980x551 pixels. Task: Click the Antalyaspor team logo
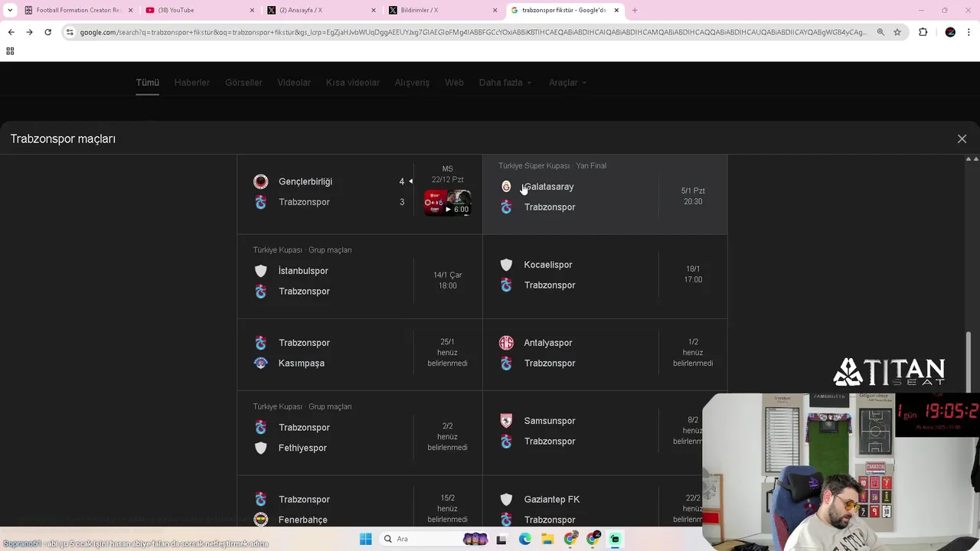point(506,343)
